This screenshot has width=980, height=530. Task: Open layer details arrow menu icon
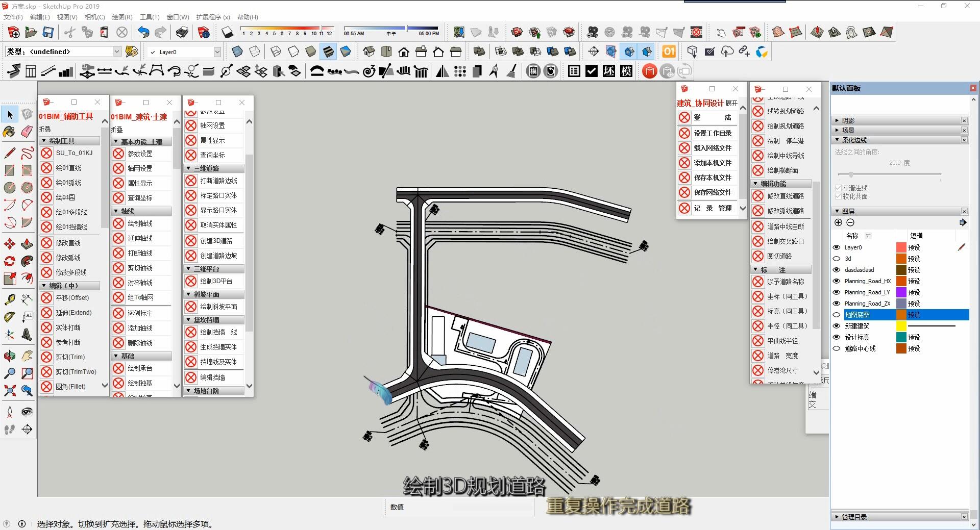coord(963,222)
